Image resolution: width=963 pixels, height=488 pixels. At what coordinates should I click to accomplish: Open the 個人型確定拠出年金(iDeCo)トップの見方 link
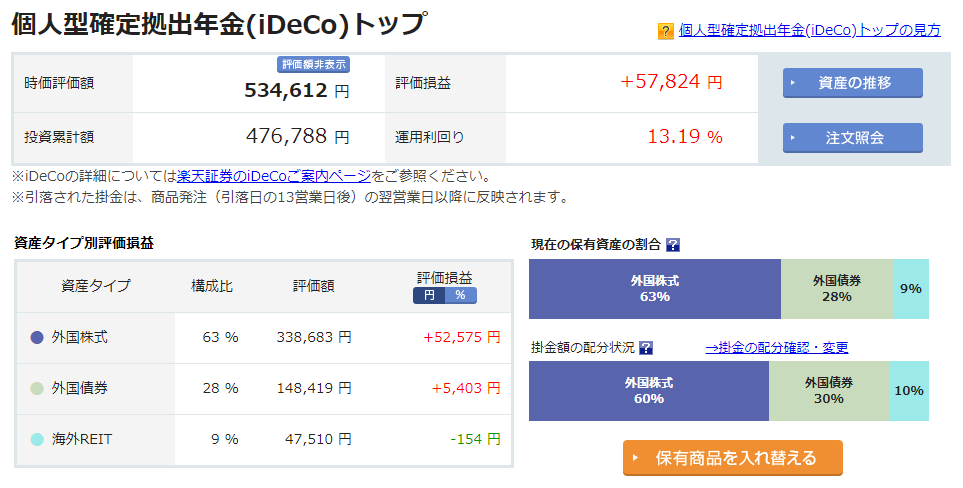tap(809, 30)
